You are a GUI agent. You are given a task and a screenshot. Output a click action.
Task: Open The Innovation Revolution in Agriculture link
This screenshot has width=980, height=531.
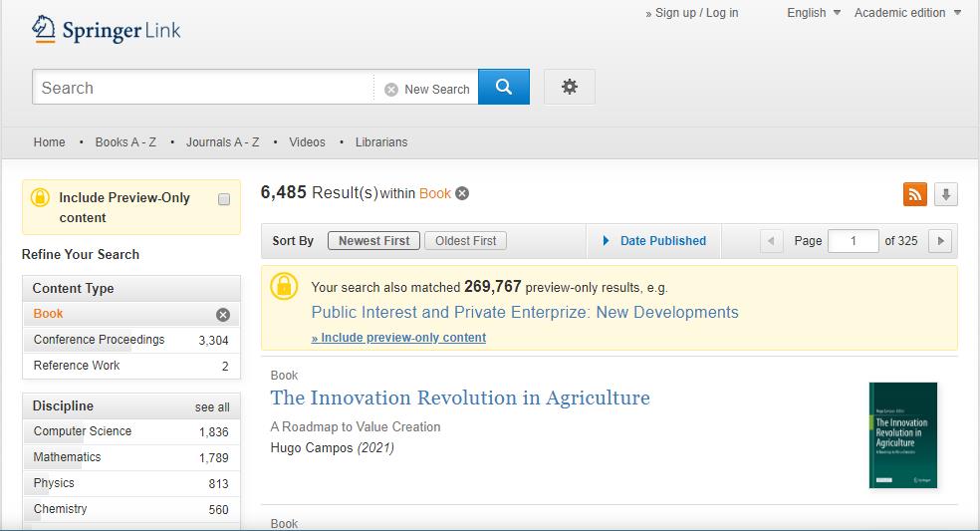[460, 398]
